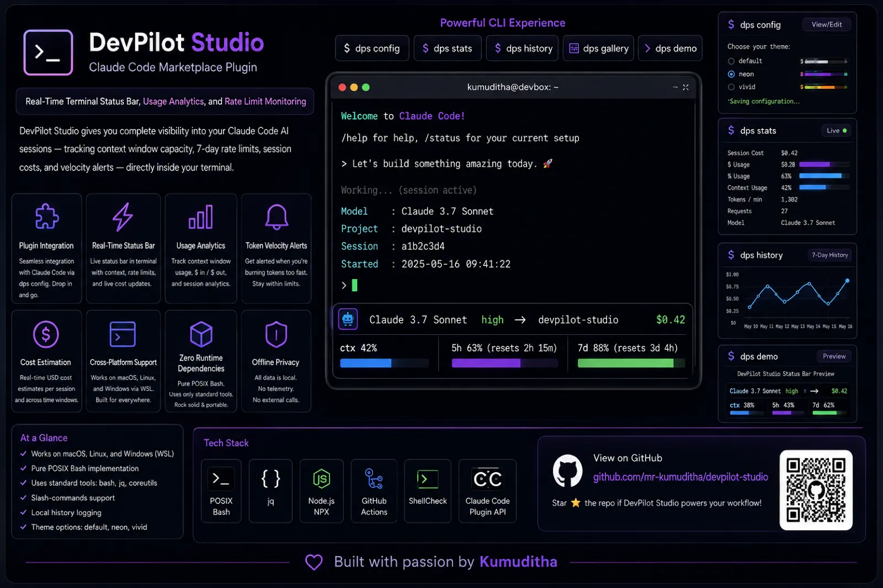Viewport: 883px width, 588px height.
Task: Click the DevPilot Studio terminal logo icon
Action: point(48,52)
